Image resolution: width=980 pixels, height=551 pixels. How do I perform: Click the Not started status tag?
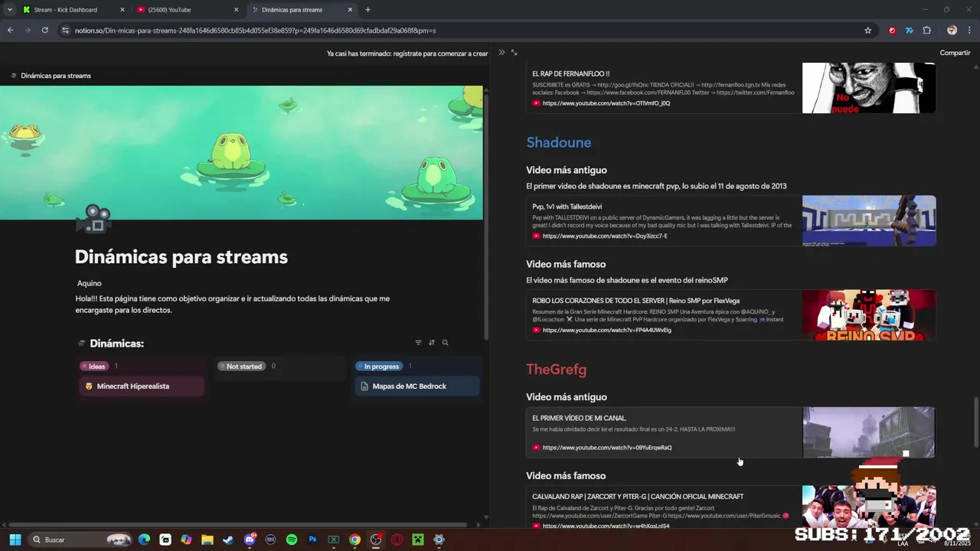240,367
